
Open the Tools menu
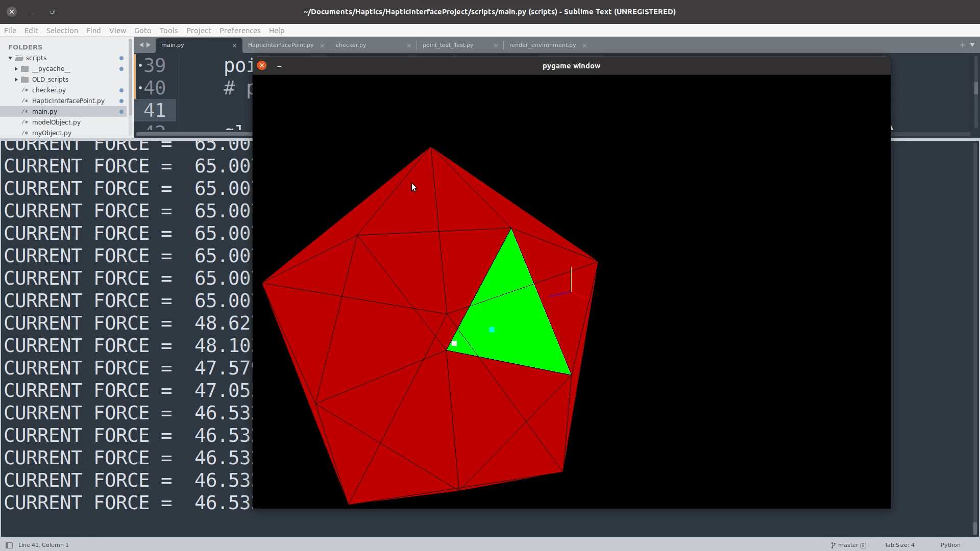point(168,31)
